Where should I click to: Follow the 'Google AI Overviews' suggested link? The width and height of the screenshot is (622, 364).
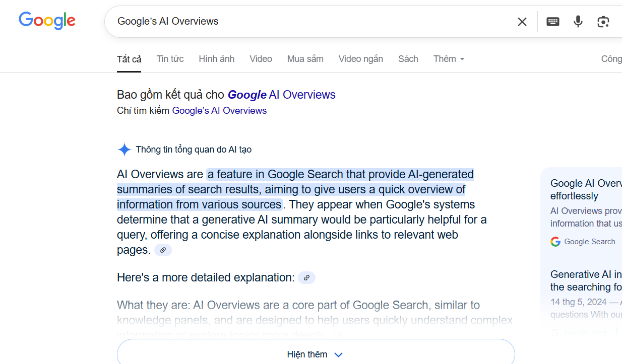tap(281, 95)
